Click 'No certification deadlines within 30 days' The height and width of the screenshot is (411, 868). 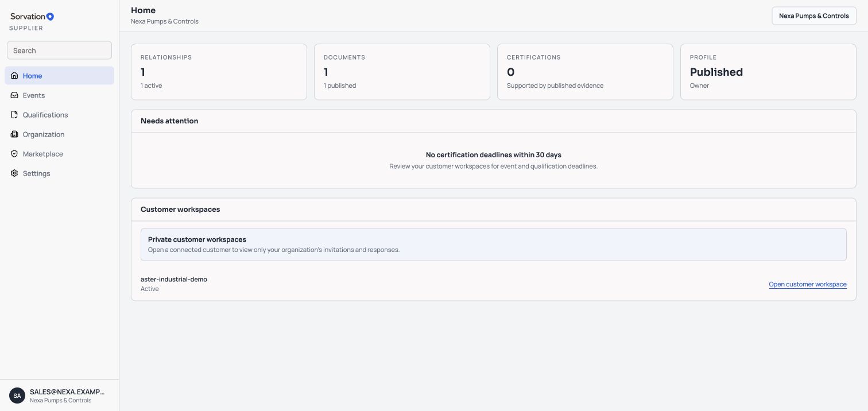(x=494, y=155)
